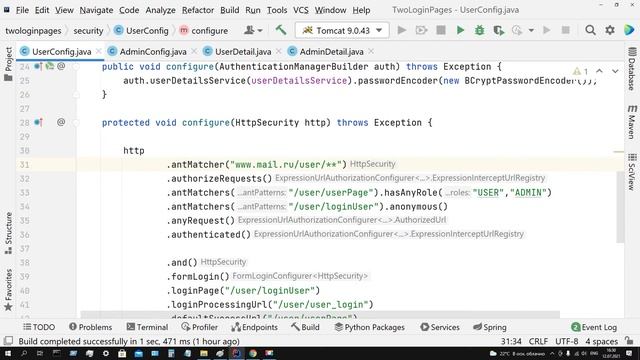
Task: Open the Navigate menu
Action: coord(96,10)
